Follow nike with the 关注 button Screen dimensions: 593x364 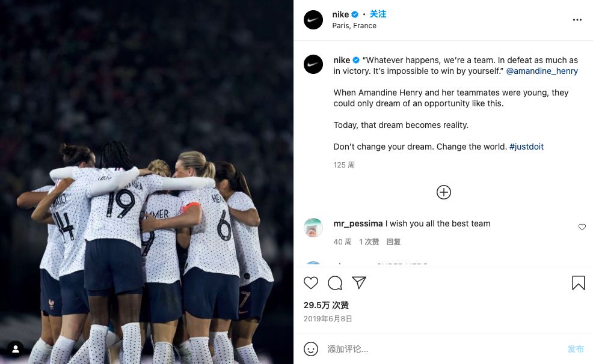coord(378,14)
